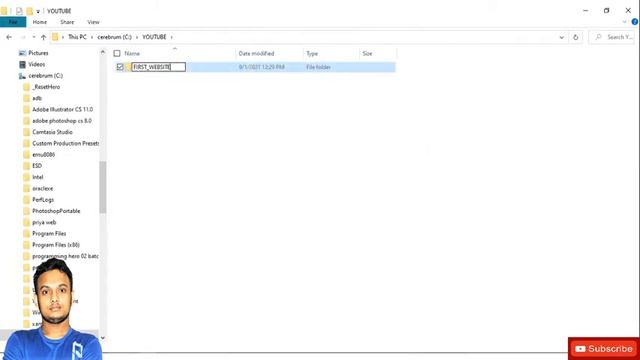Click the Properties quick access icon

coord(19,11)
